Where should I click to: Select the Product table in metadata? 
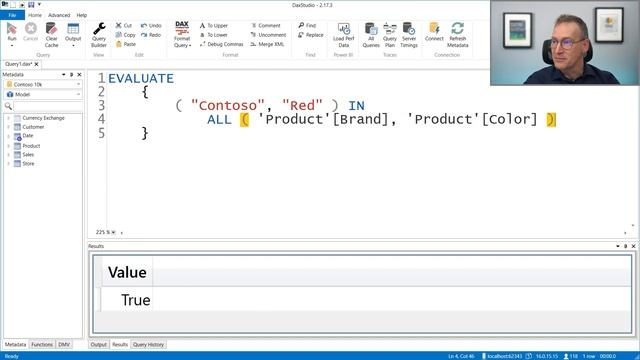(31, 146)
